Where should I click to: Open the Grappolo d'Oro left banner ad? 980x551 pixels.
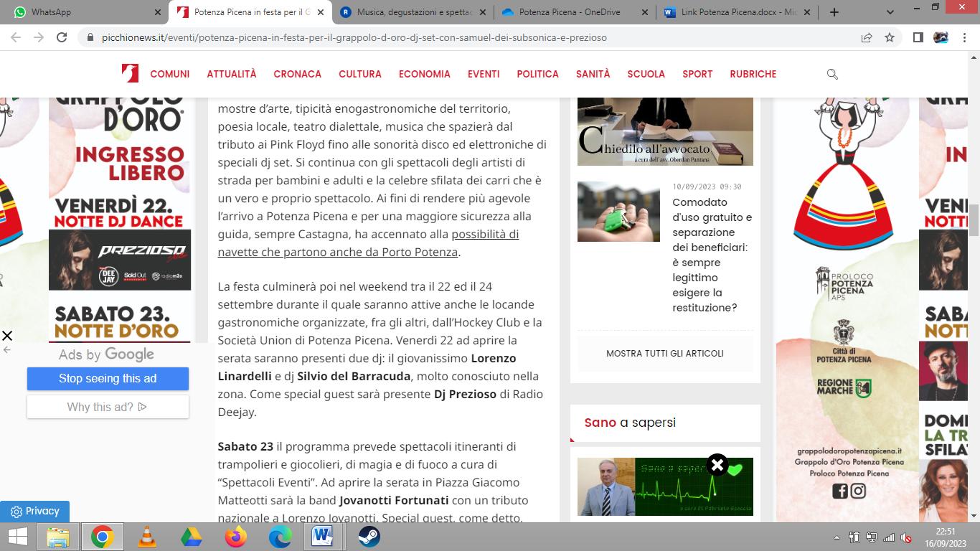pos(120,220)
